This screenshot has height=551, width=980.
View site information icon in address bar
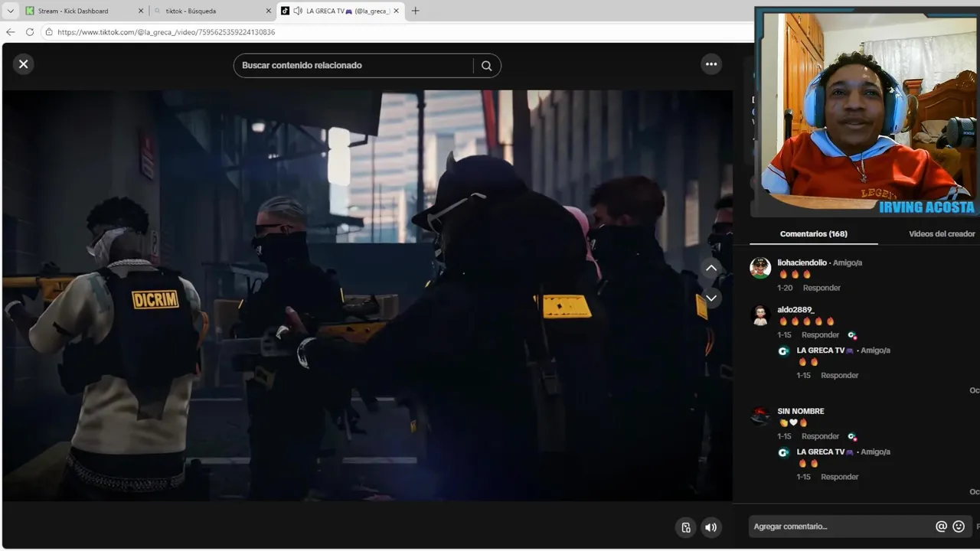coord(49,32)
